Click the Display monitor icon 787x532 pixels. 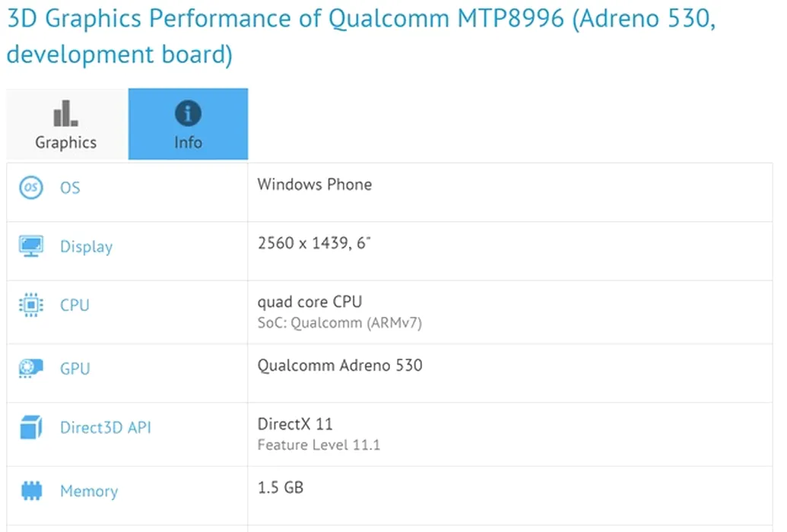coord(31,246)
